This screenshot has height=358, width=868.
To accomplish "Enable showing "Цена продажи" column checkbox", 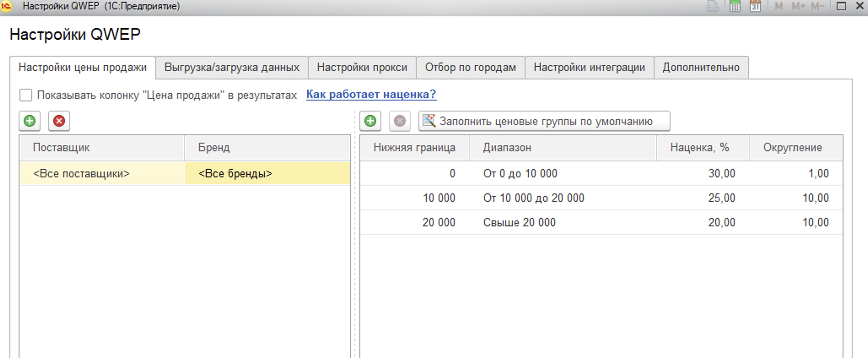I will 26,95.
